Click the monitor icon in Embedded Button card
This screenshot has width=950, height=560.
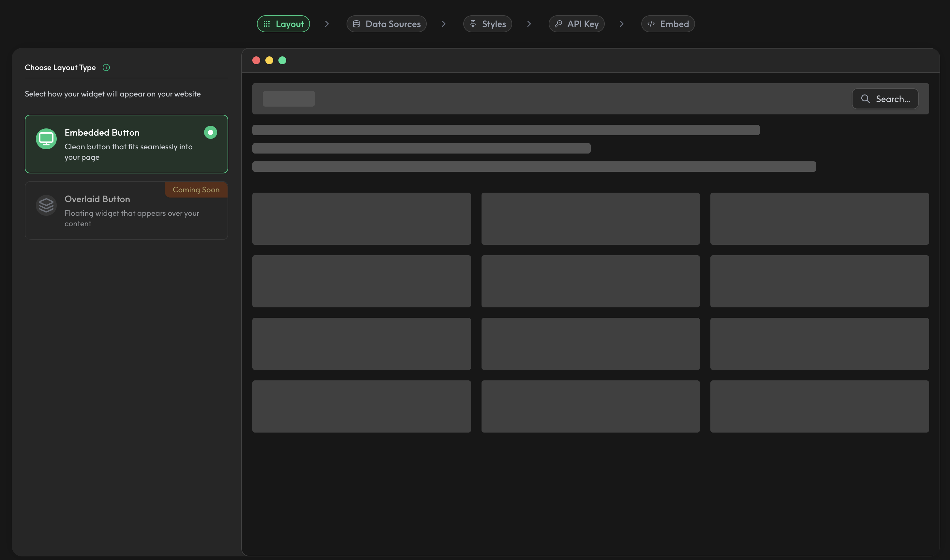[46, 139]
